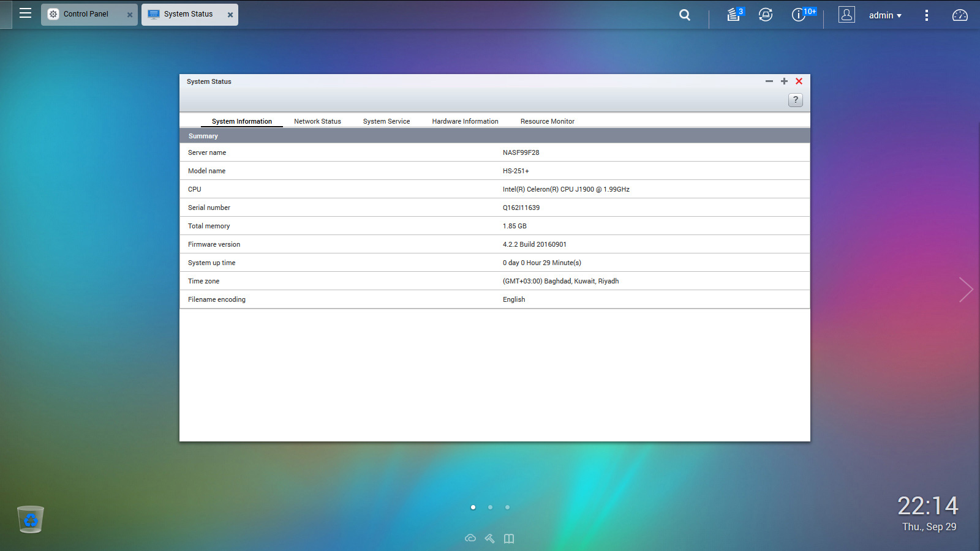Click the Firmware version label
Image resolution: width=980 pixels, height=551 pixels.
[x=214, y=244]
